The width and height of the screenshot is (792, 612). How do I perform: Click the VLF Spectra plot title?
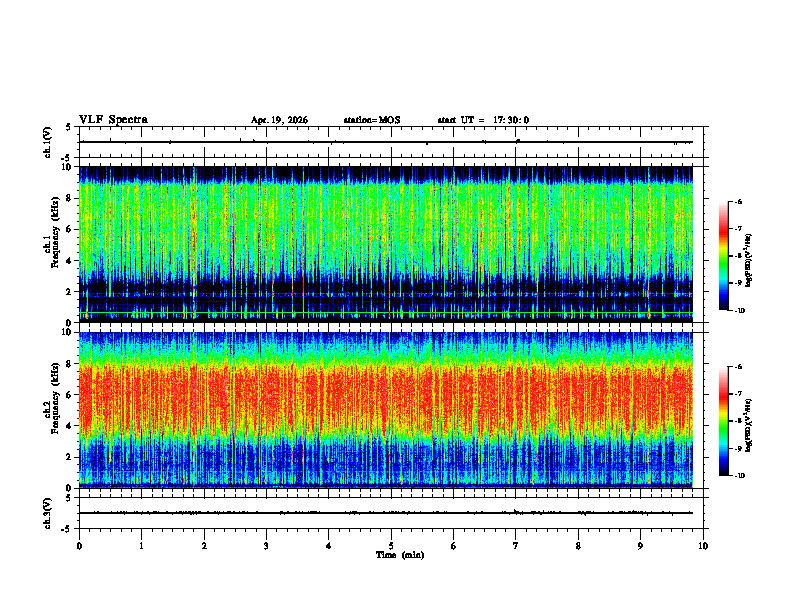(113, 120)
